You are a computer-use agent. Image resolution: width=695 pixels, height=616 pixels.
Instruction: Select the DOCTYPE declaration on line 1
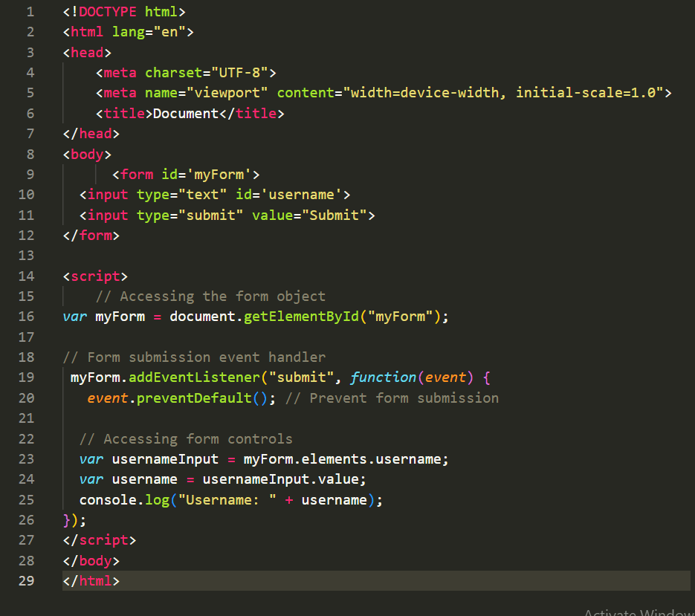click(121, 11)
